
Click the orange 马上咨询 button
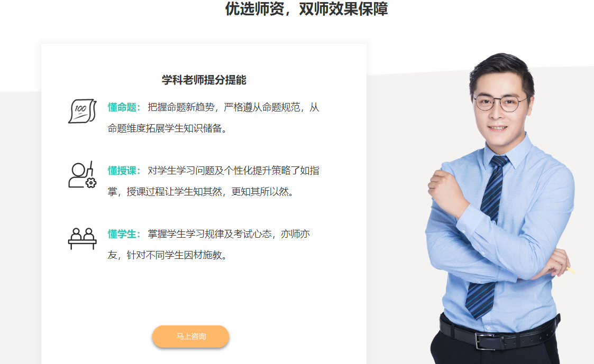click(x=190, y=337)
